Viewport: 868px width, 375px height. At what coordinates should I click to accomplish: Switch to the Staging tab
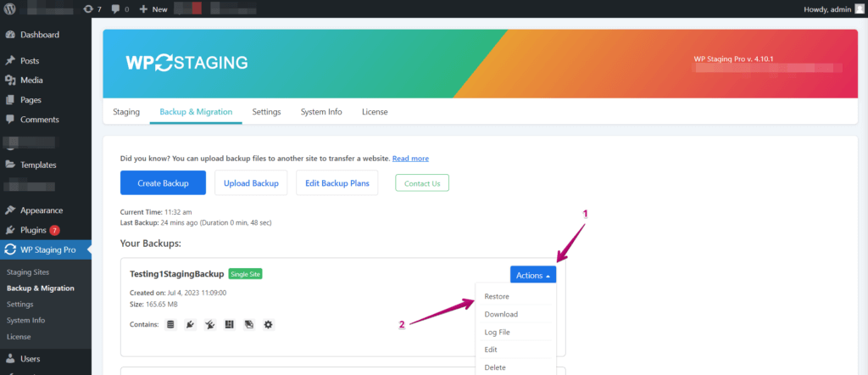point(126,111)
